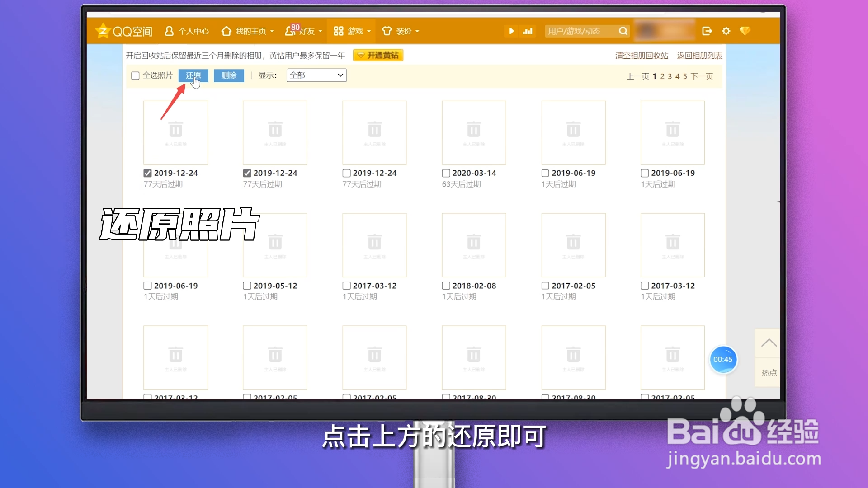
Task: Check the 2020-03-14 album checkbox
Action: (445, 173)
